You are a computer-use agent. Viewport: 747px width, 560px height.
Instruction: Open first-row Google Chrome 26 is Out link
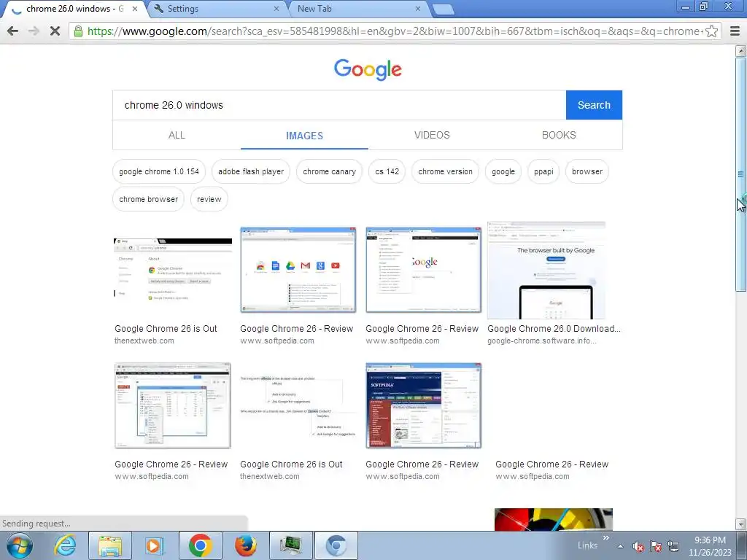click(166, 329)
